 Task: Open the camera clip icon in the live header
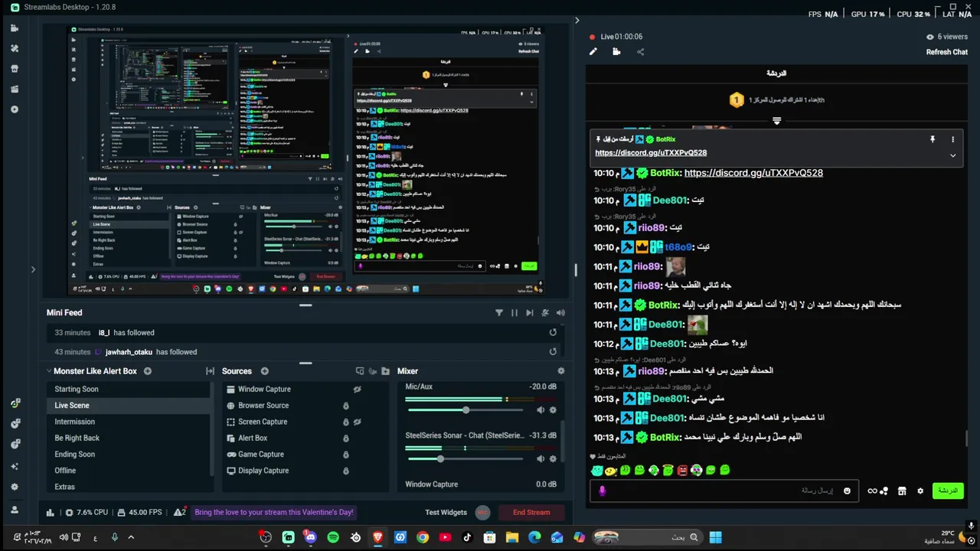pos(616,52)
